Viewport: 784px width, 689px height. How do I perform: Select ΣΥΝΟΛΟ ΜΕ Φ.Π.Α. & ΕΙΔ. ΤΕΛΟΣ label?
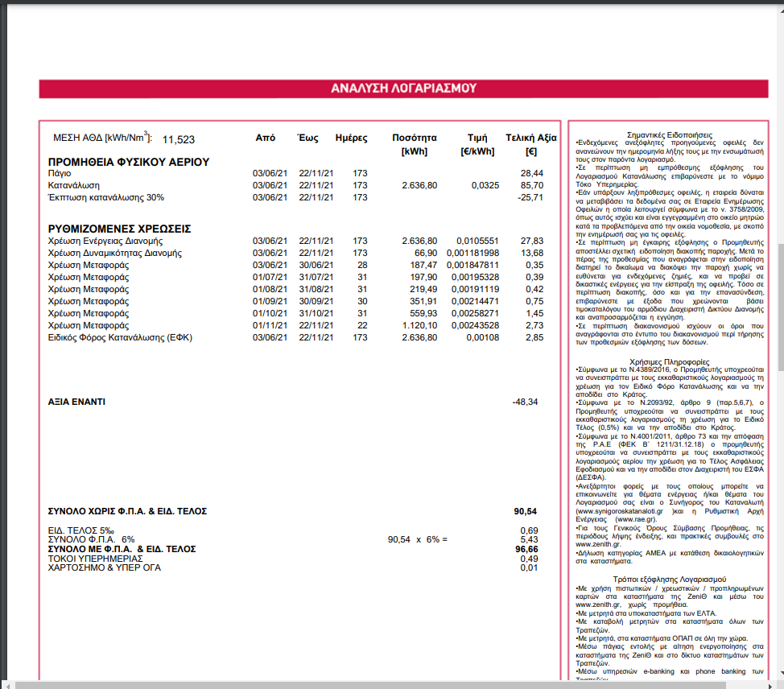tap(122, 549)
